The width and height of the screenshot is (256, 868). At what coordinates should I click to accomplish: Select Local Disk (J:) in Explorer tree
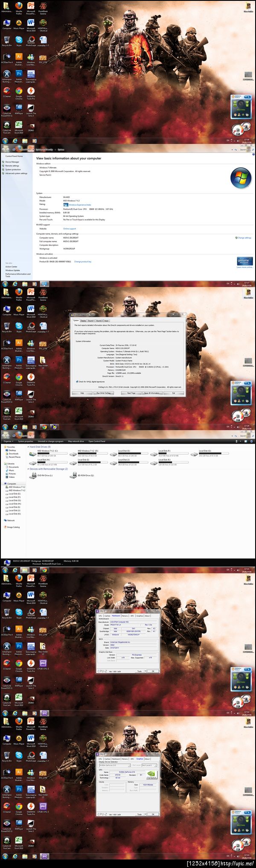13,511
